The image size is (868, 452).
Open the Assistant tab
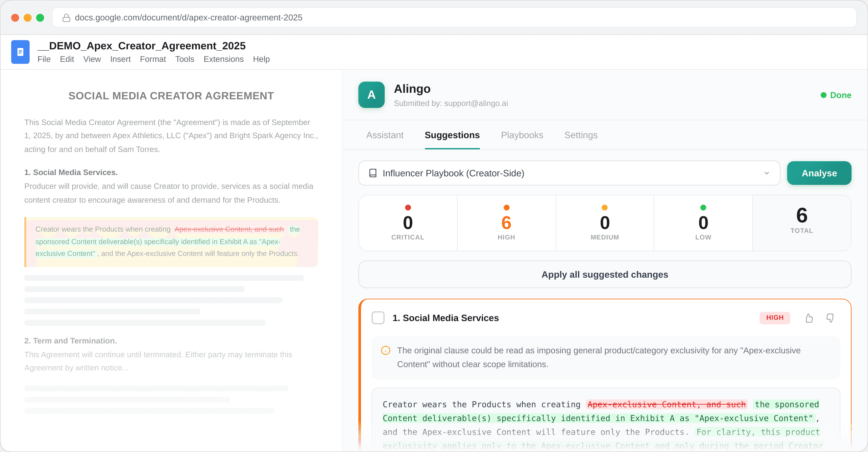[384, 135]
